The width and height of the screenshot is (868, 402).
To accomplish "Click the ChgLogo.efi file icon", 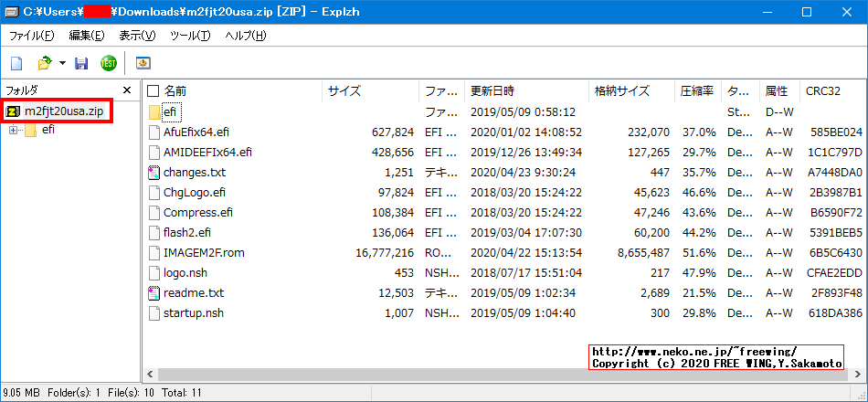I will pyautogui.click(x=154, y=193).
